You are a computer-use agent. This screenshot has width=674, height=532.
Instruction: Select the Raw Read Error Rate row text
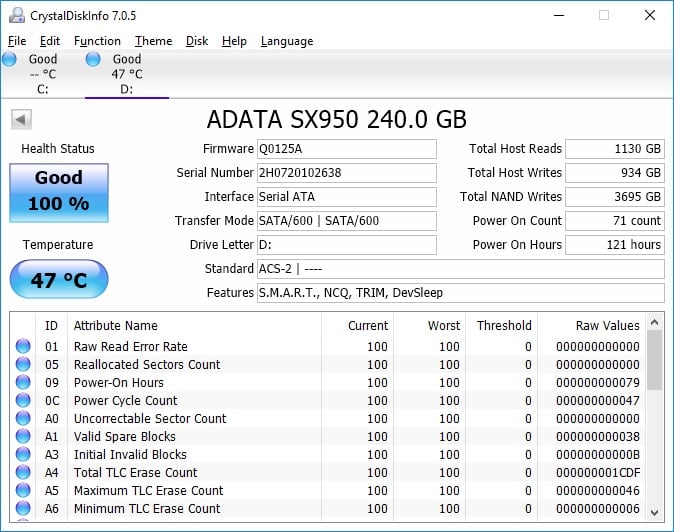point(131,346)
